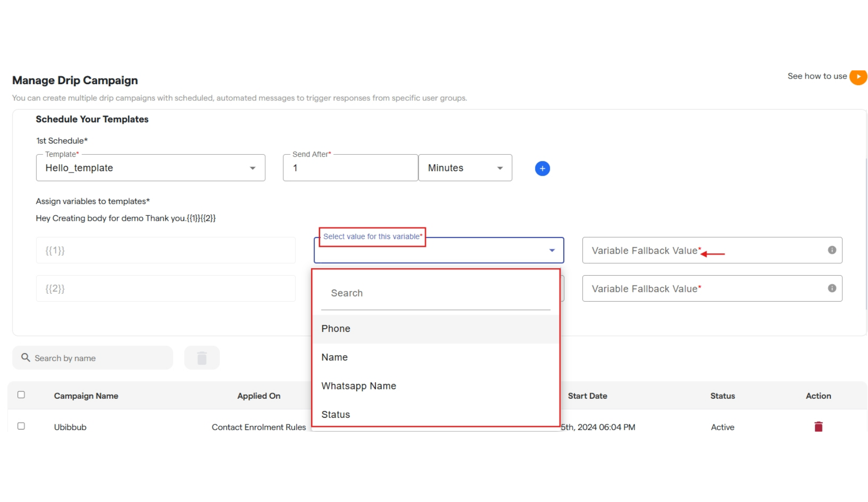The width and height of the screenshot is (868, 502).
Task: Click the Status column header
Action: [722, 396]
